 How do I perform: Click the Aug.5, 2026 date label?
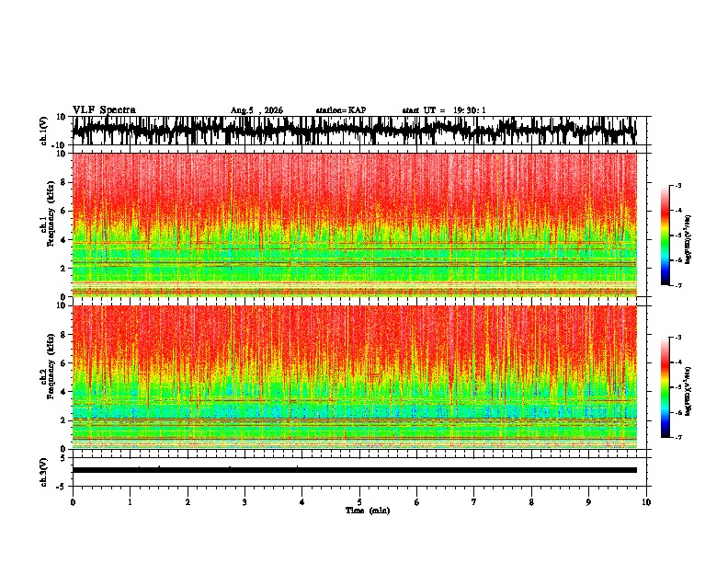[x=256, y=110]
